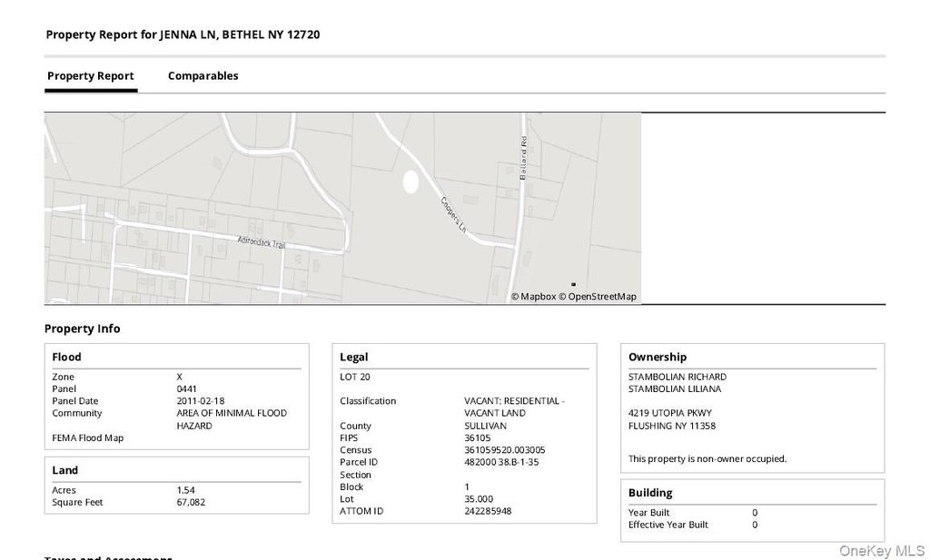Screen dimensions: 930x560
Task: Click the OpenStreetMap attribution link
Action: (598, 296)
